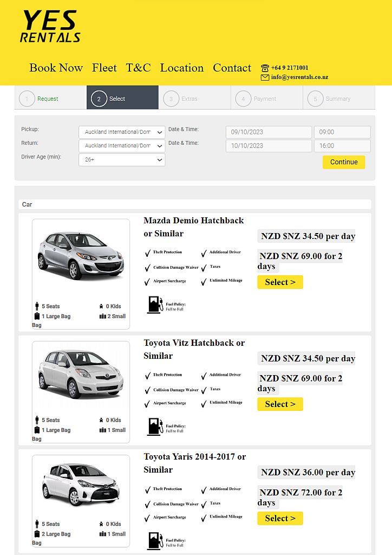Click fuel pump icon in Toyota Vitz card
The height and width of the screenshot is (555, 392).
155,427
